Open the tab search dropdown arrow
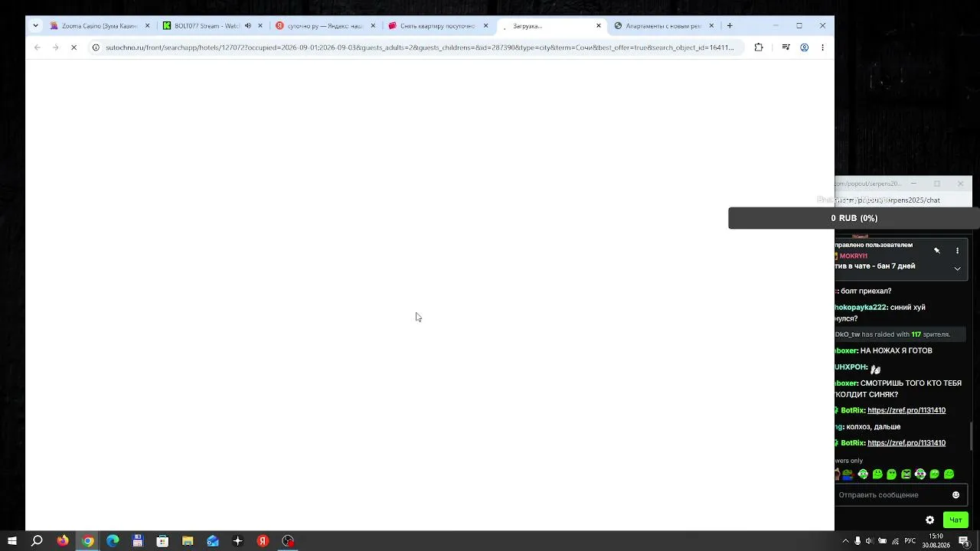Viewport: 980px width, 551px height. 35,25
